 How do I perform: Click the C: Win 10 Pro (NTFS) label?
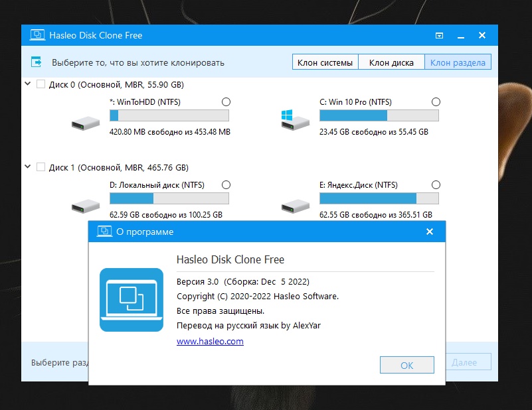point(355,102)
